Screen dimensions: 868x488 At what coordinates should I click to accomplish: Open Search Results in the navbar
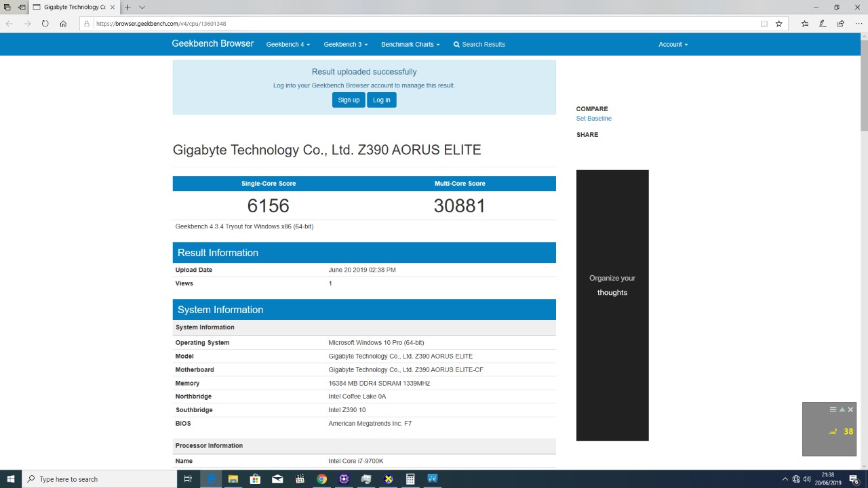479,45
